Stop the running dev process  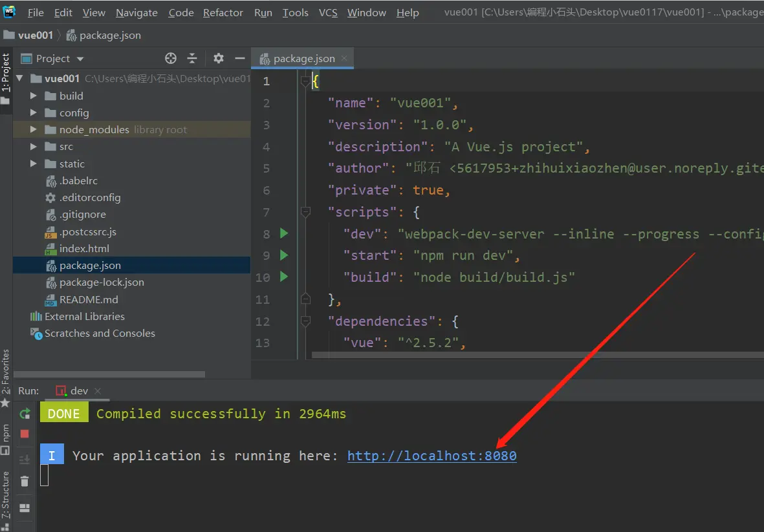point(25,434)
